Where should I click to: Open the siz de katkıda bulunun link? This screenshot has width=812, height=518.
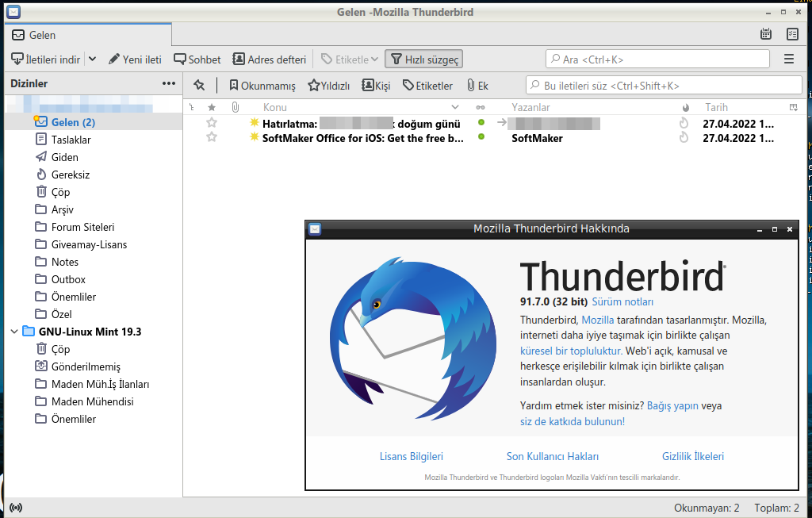[x=573, y=421]
